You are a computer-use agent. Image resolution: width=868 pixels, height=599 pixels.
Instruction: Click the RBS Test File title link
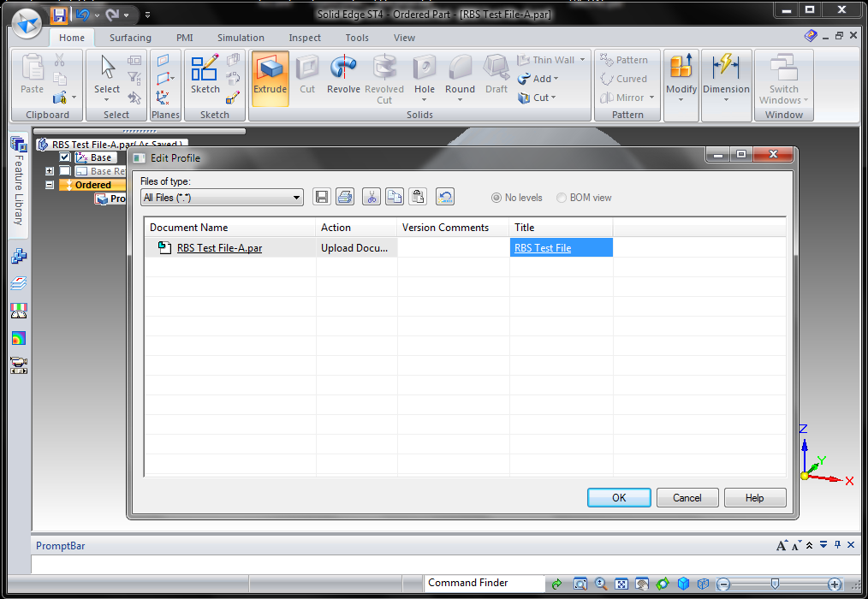[543, 248]
